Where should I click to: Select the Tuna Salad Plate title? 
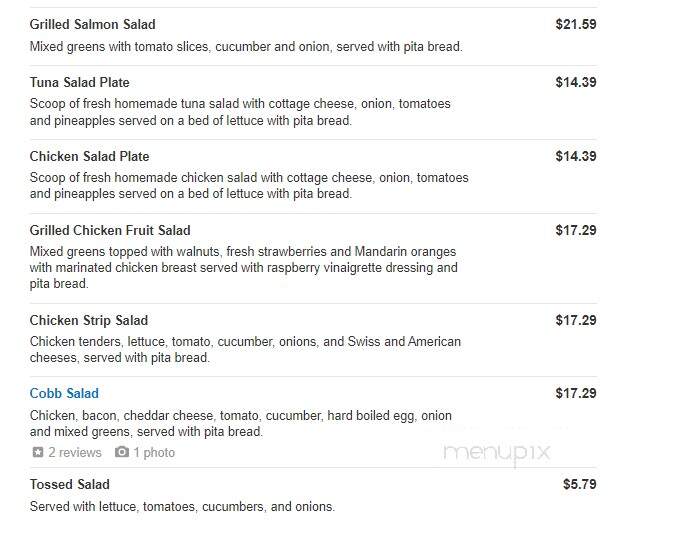pyautogui.click(x=79, y=82)
